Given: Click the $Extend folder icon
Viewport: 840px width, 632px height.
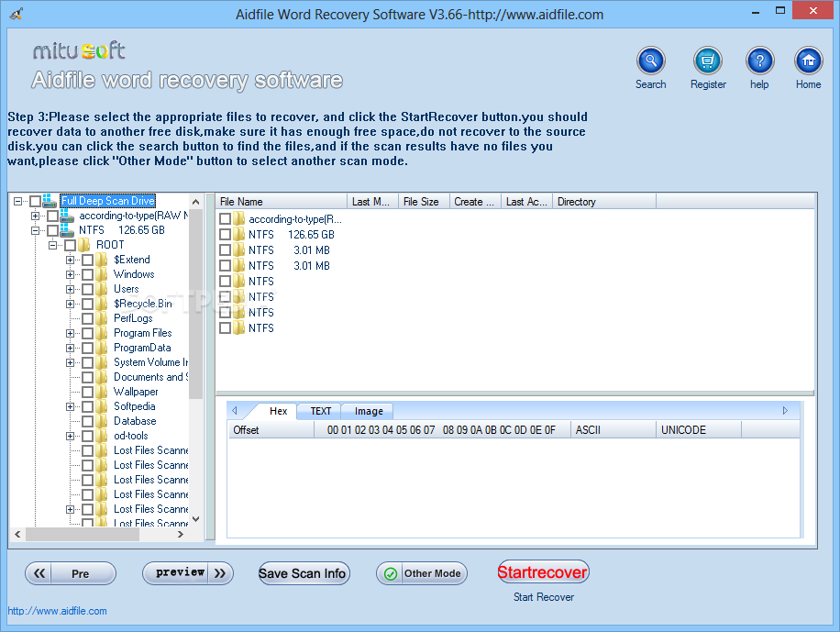Looking at the screenshot, I should click(x=101, y=260).
